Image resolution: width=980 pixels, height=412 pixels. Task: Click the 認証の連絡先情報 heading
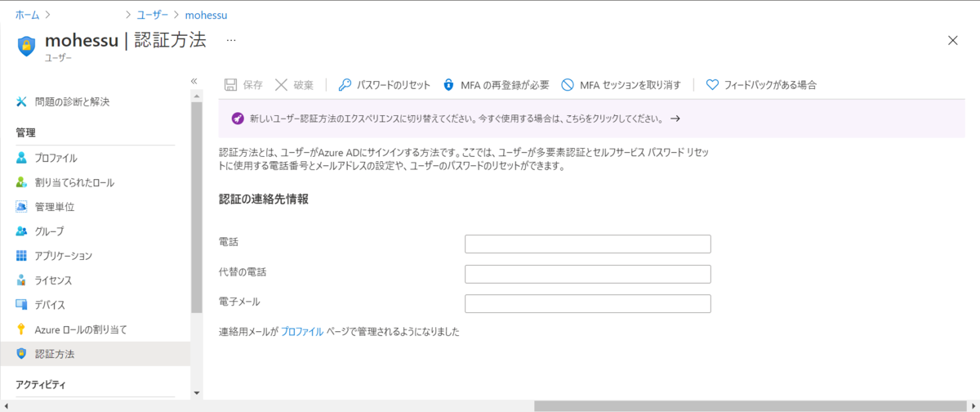pyautogui.click(x=264, y=199)
